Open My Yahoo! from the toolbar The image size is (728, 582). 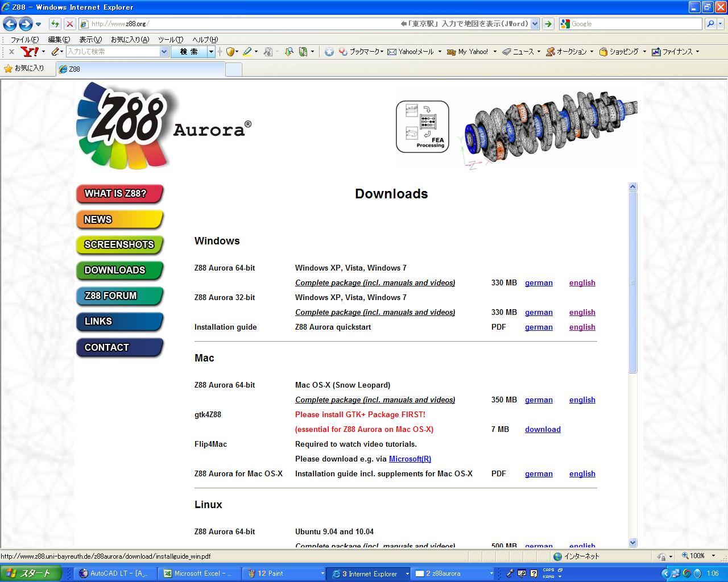pyautogui.click(x=468, y=52)
